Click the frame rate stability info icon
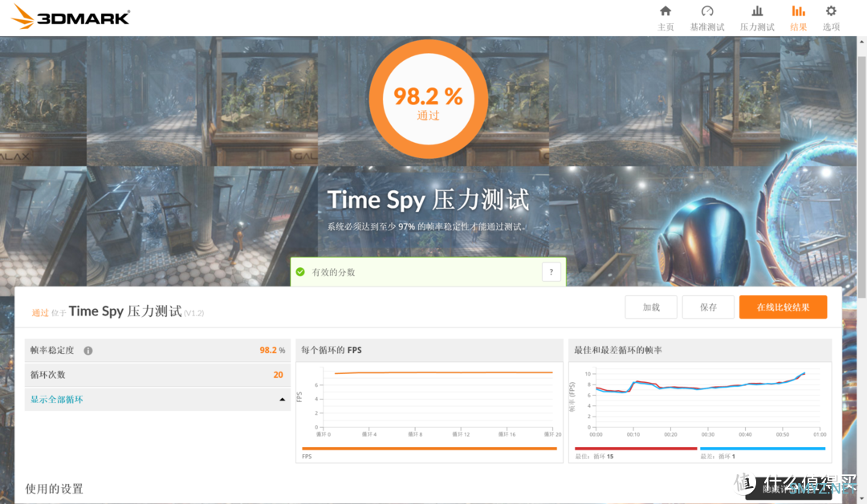The height and width of the screenshot is (504, 867). (x=88, y=351)
